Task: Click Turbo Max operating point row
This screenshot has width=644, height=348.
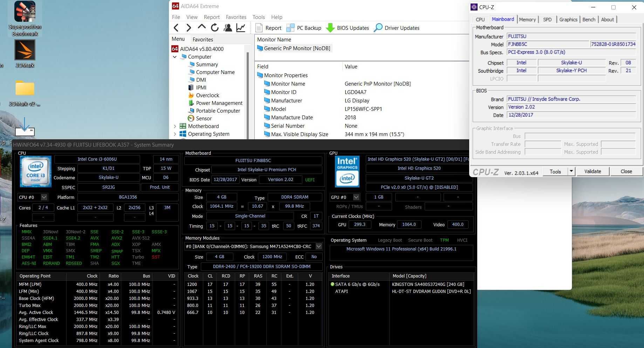Action: tap(97, 305)
